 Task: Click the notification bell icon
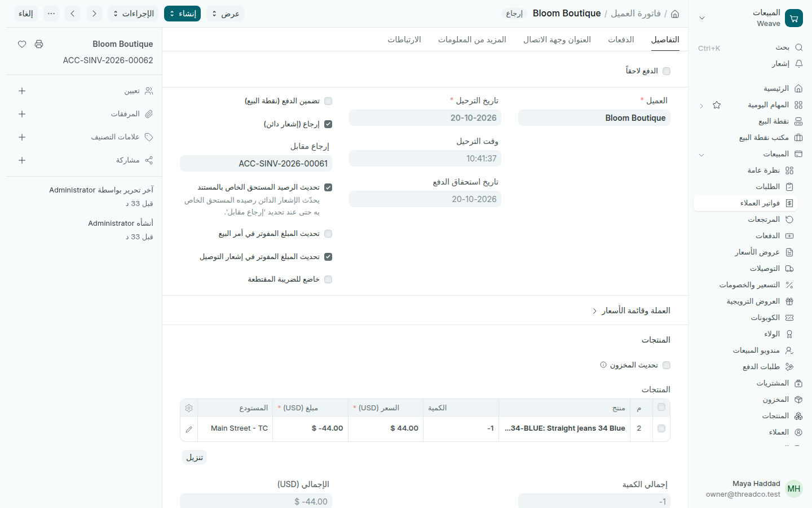(798, 64)
